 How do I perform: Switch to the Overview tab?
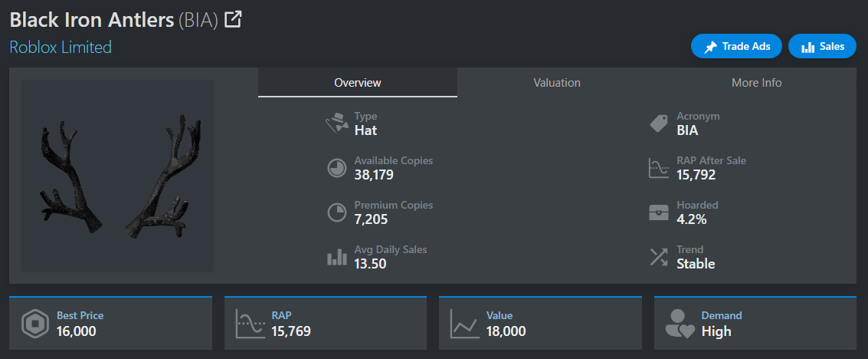pos(358,83)
